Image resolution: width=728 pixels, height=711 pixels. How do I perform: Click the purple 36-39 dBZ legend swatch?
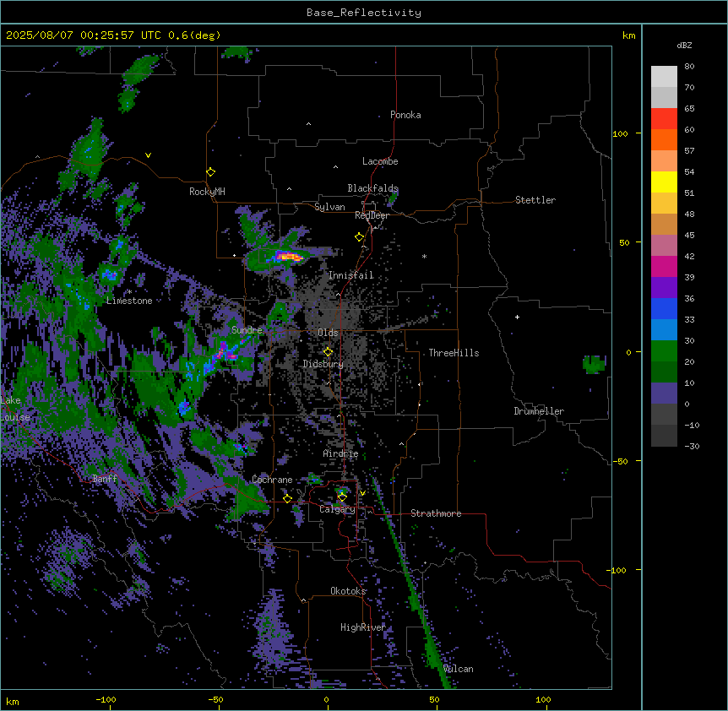point(664,288)
